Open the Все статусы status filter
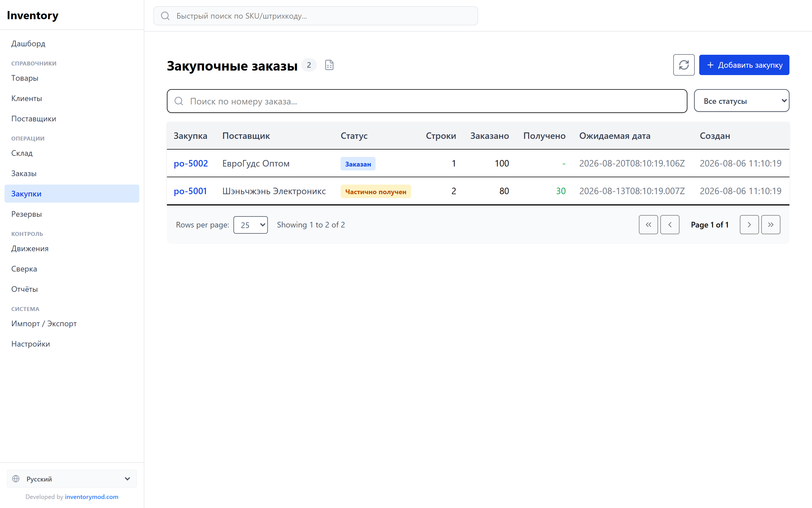 tap(741, 101)
